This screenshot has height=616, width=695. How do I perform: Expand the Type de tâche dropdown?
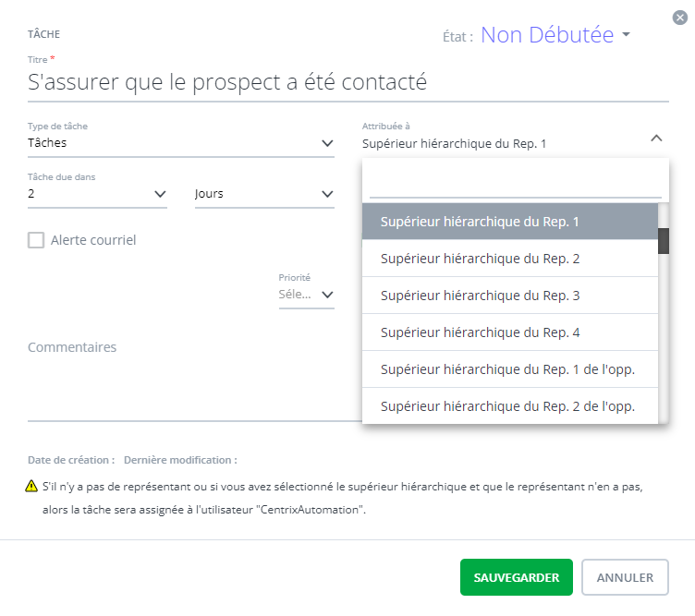click(326, 143)
